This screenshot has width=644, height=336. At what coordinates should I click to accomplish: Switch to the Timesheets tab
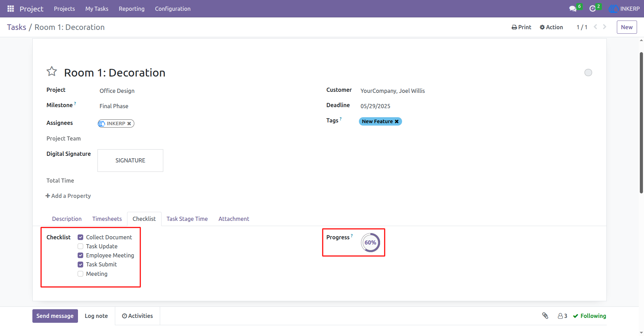pyautogui.click(x=107, y=219)
